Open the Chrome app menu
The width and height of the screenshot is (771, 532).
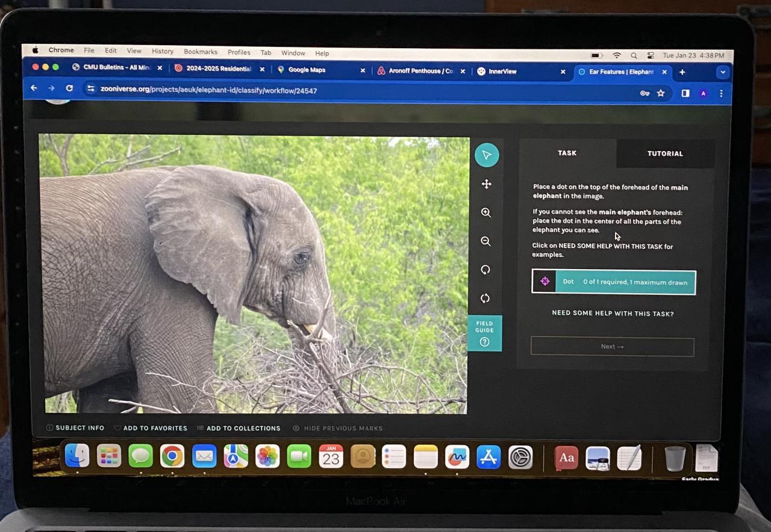[61, 51]
